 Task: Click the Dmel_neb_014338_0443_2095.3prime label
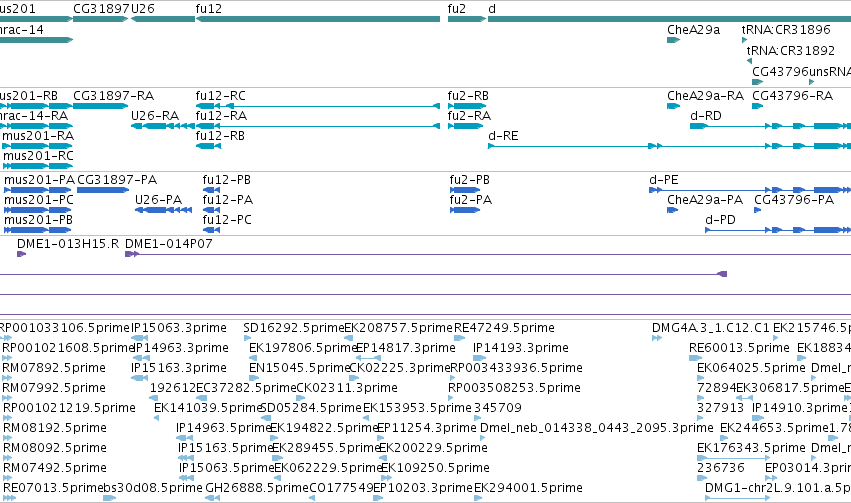click(596, 428)
